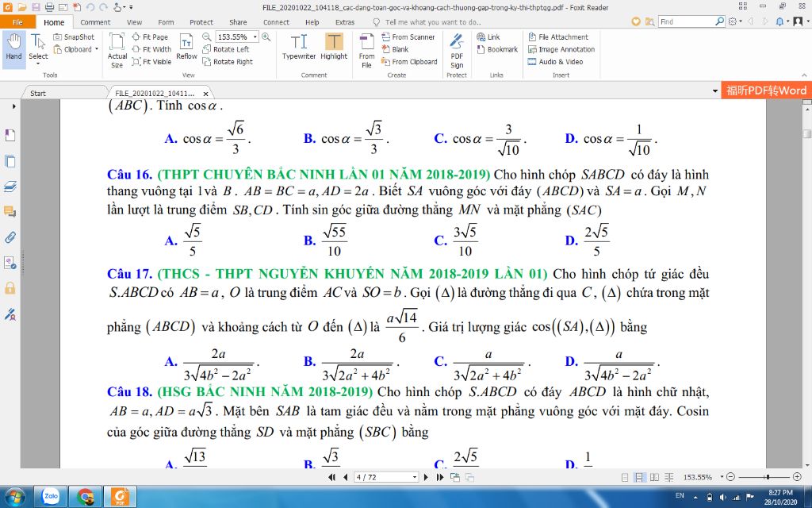The height and width of the screenshot is (508, 812).
Task: Take a SnapShot of the page
Action: click(74, 37)
